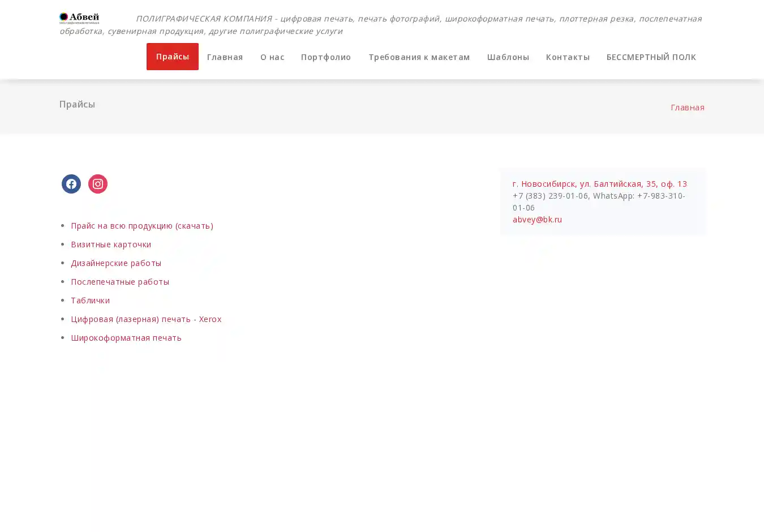764x532 pixels.
Task: Open the Instagram social icon
Action: point(98,184)
